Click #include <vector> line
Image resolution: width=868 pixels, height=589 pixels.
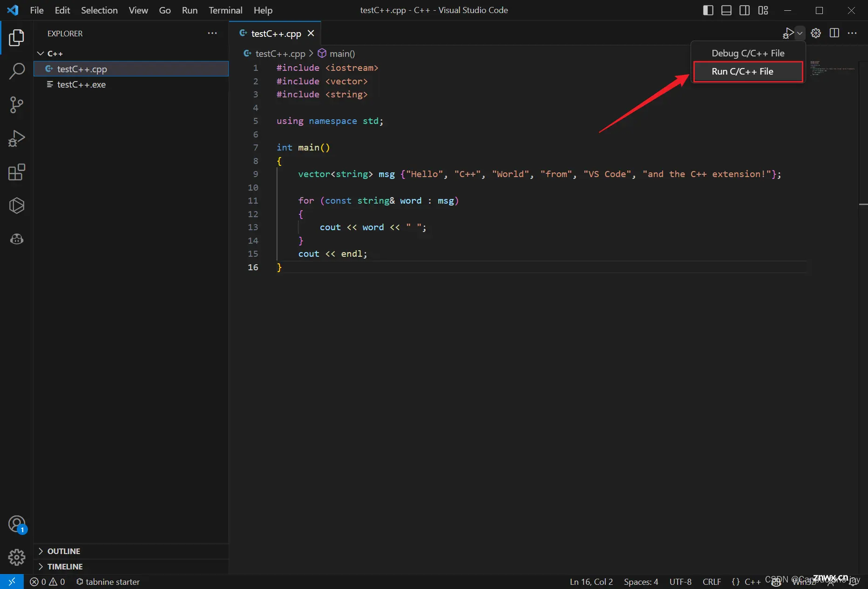322,81
